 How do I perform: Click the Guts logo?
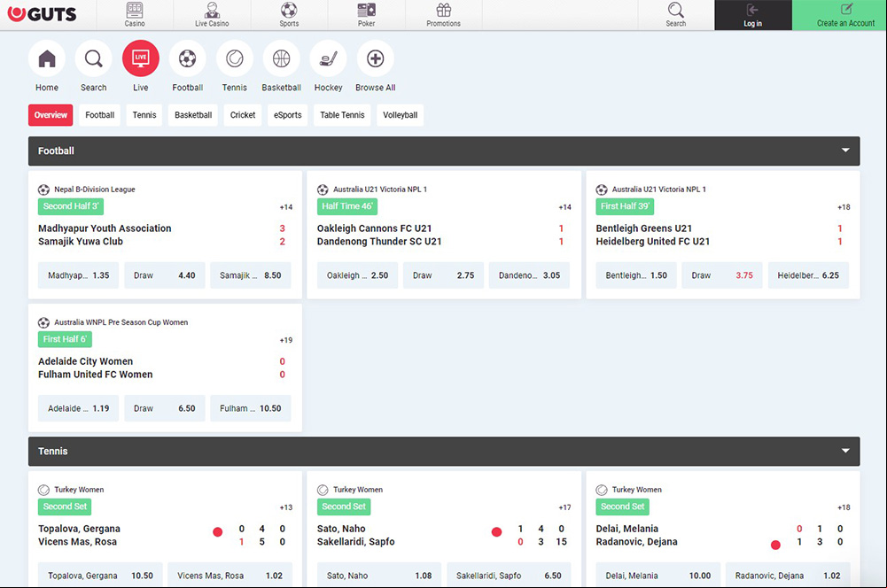(x=42, y=14)
